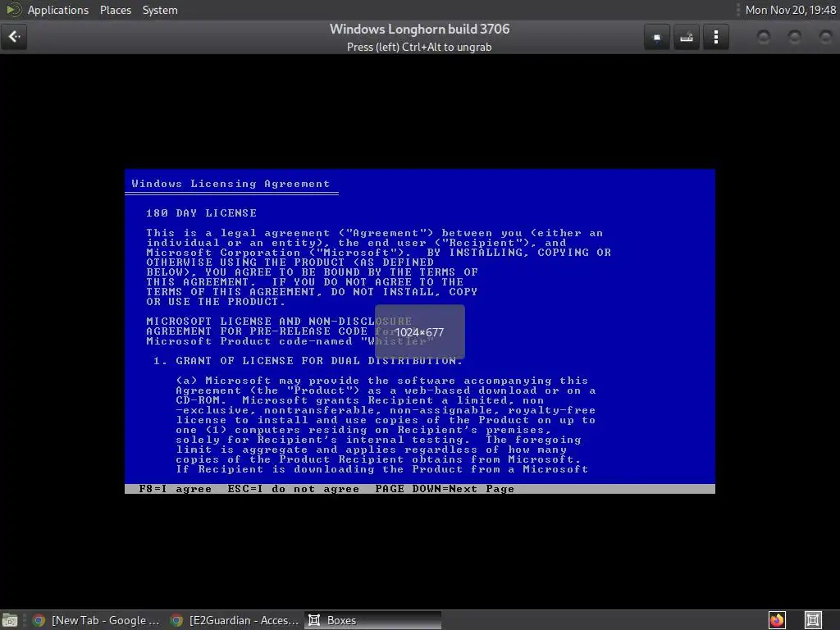The width and height of the screenshot is (840, 630).
Task: Click the Windows Licensing Agreement heading
Action: pos(231,184)
